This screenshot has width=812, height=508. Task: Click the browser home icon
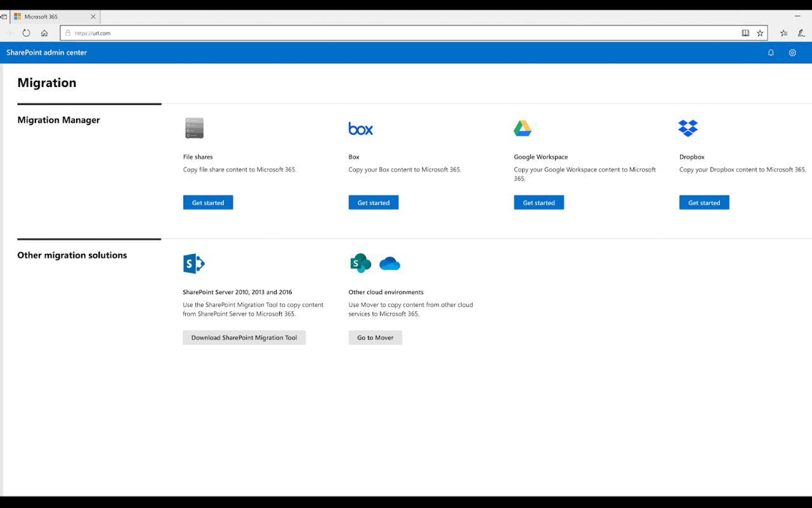pyautogui.click(x=44, y=33)
